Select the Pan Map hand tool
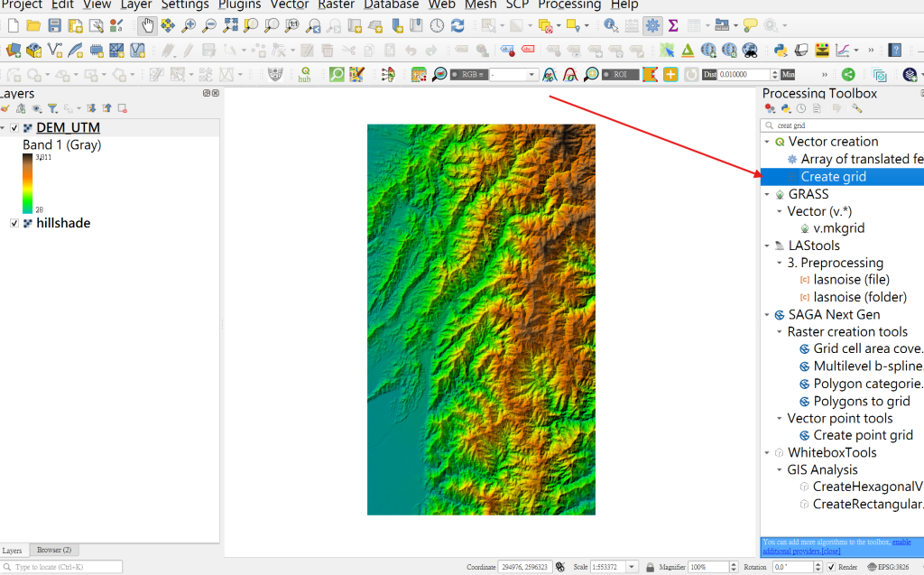924x575 pixels. click(x=147, y=25)
